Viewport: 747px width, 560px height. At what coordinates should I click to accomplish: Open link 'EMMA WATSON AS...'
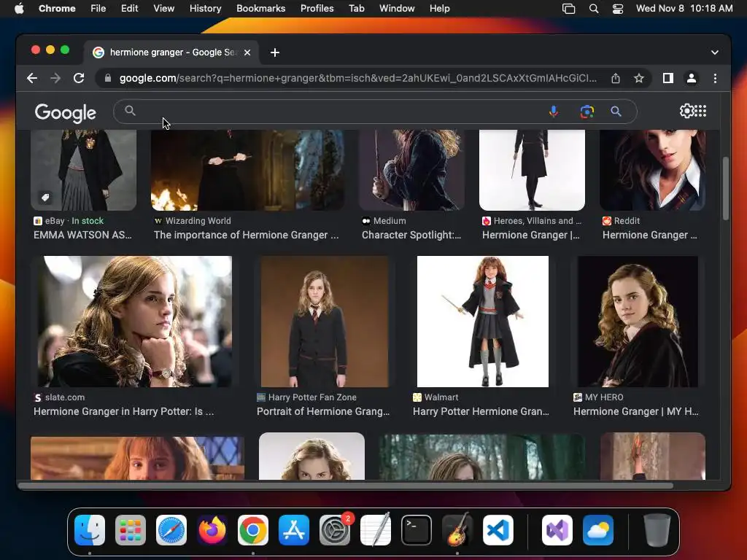(82, 235)
